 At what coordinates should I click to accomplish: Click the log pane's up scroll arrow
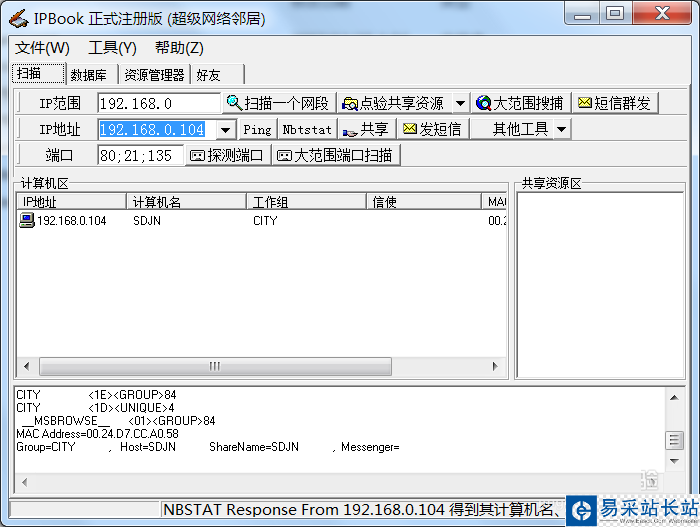675,397
